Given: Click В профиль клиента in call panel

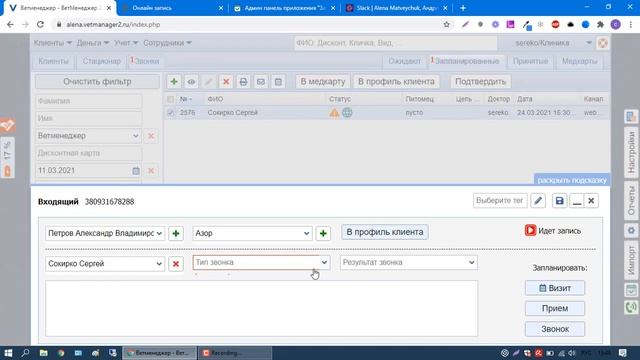Looking at the screenshot, I should [x=384, y=232].
